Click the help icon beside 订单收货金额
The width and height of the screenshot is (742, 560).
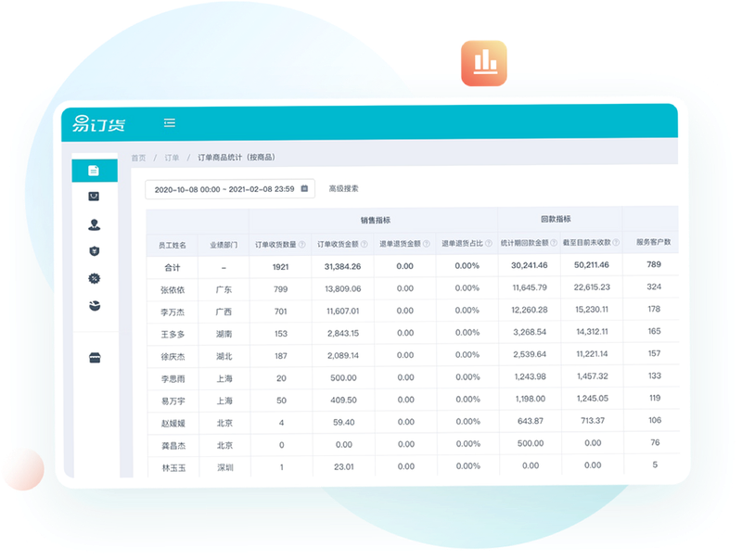click(364, 244)
